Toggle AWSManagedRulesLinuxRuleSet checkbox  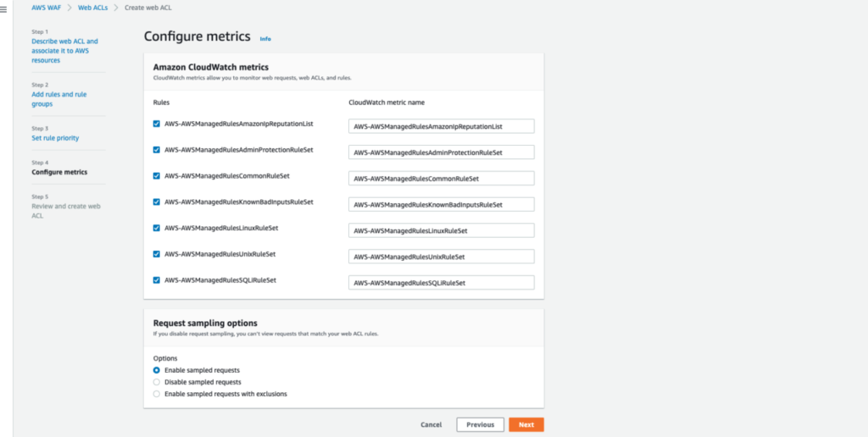tap(157, 228)
